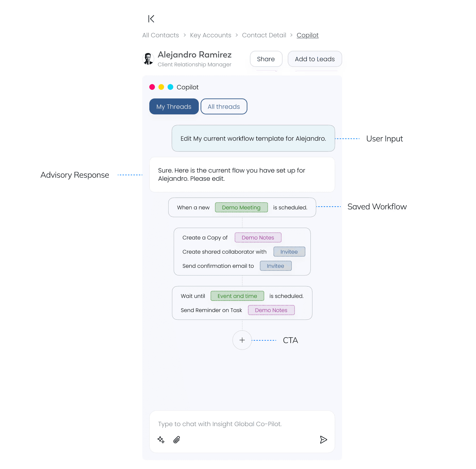
Task: Send the chat message with arrow icon
Action: 323,440
